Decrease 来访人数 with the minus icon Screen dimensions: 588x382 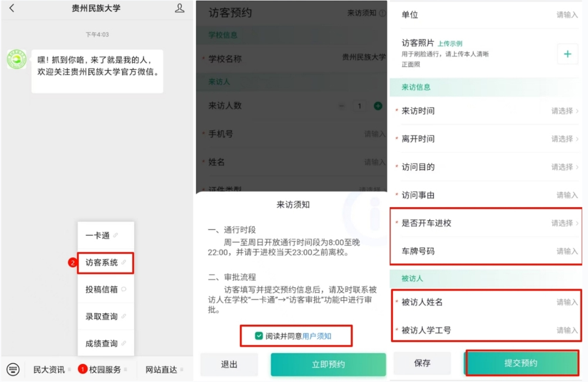[x=342, y=106]
